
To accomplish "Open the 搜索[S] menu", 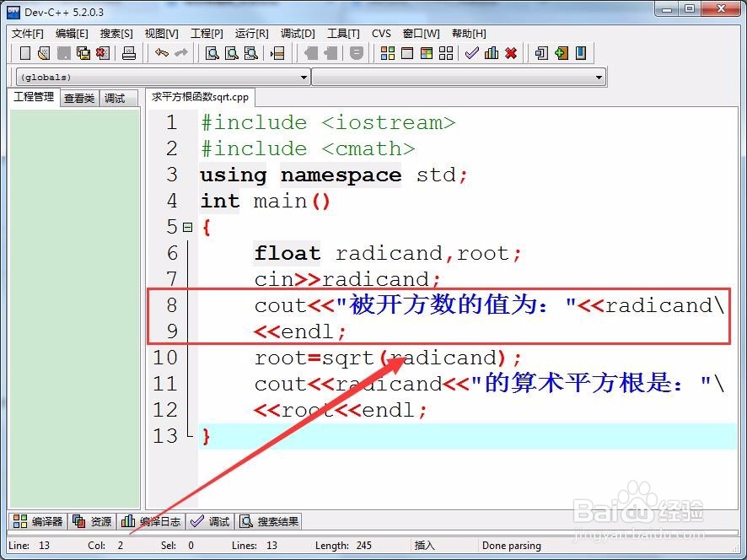I will pyautogui.click(x=116, y=34).
